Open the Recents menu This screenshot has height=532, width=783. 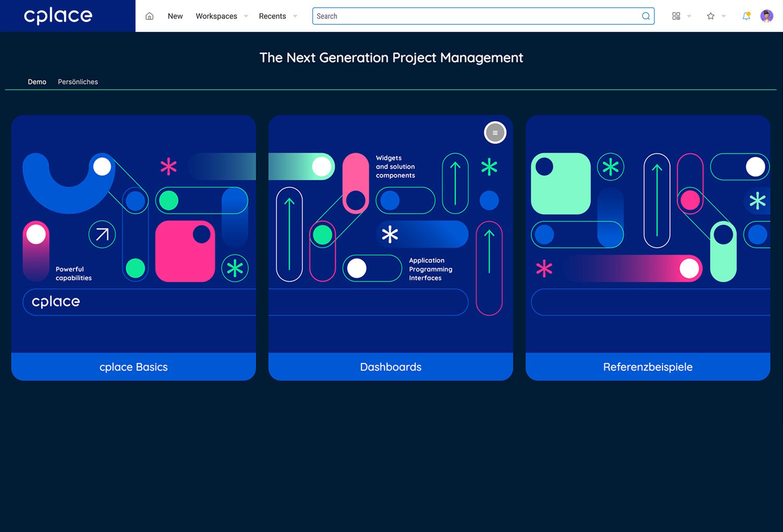coord(272,16)
